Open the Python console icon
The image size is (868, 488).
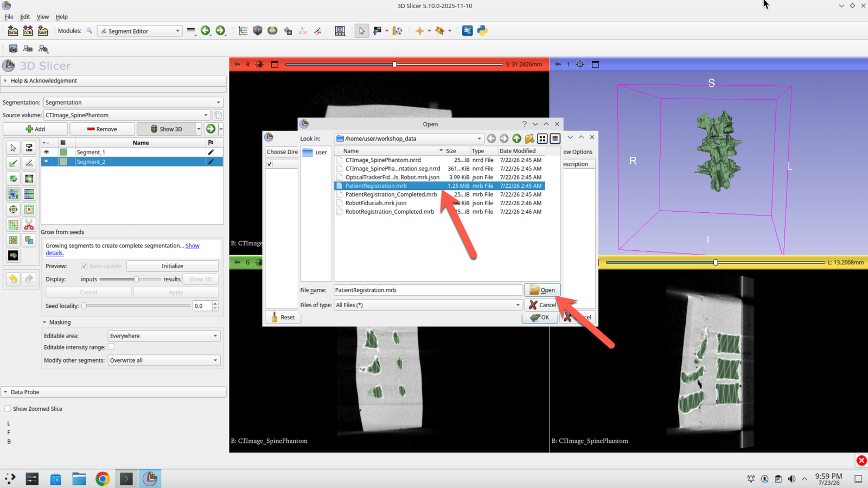[482, 31]
